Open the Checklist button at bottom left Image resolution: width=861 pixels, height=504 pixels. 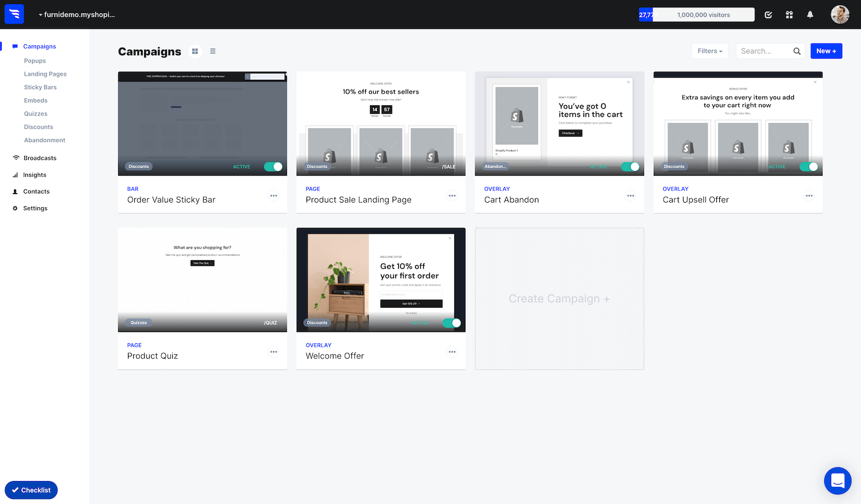tap(31, 490)
